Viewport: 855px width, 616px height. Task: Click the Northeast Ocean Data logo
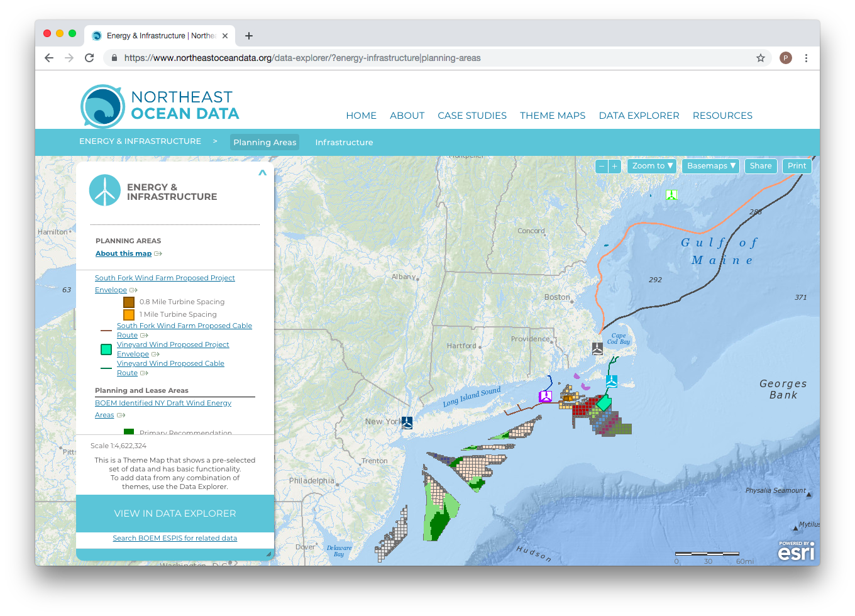tap(160, 106)
